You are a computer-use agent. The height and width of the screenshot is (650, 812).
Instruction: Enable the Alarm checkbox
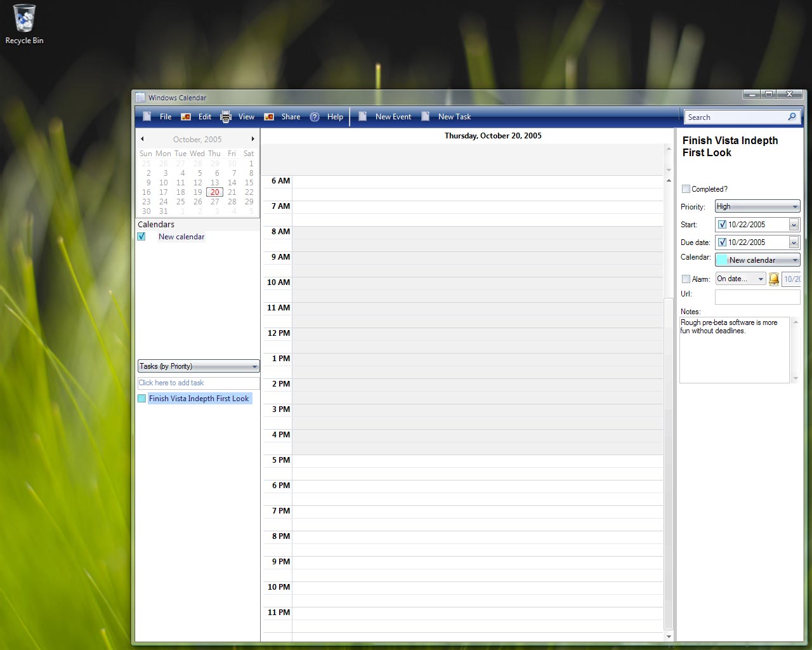pos(686,279)
